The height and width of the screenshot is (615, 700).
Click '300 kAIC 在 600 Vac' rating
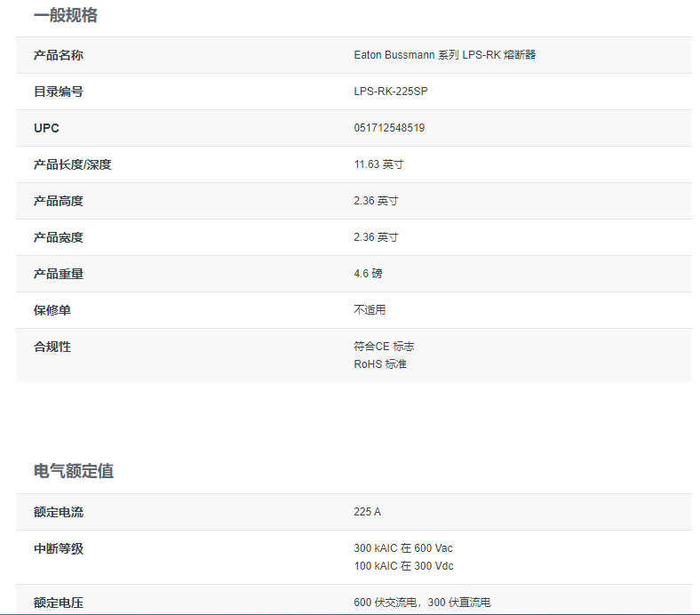403,548
